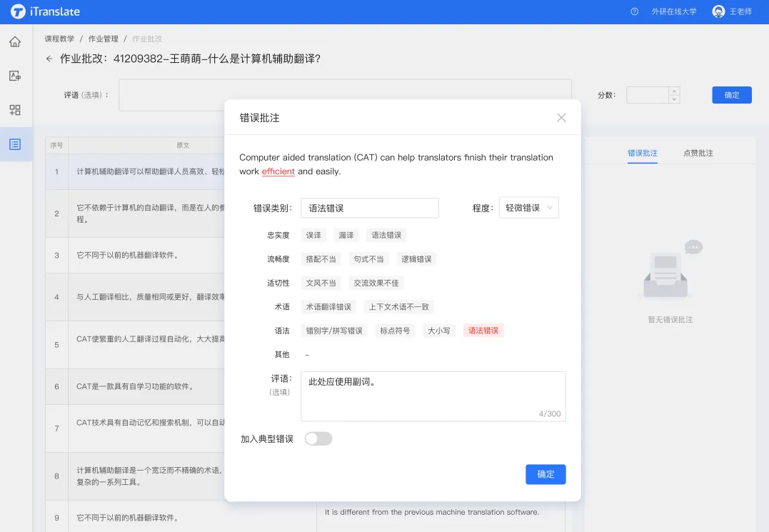Select the 句式不当 error tag
769x532 pixels.
[369, 259]
